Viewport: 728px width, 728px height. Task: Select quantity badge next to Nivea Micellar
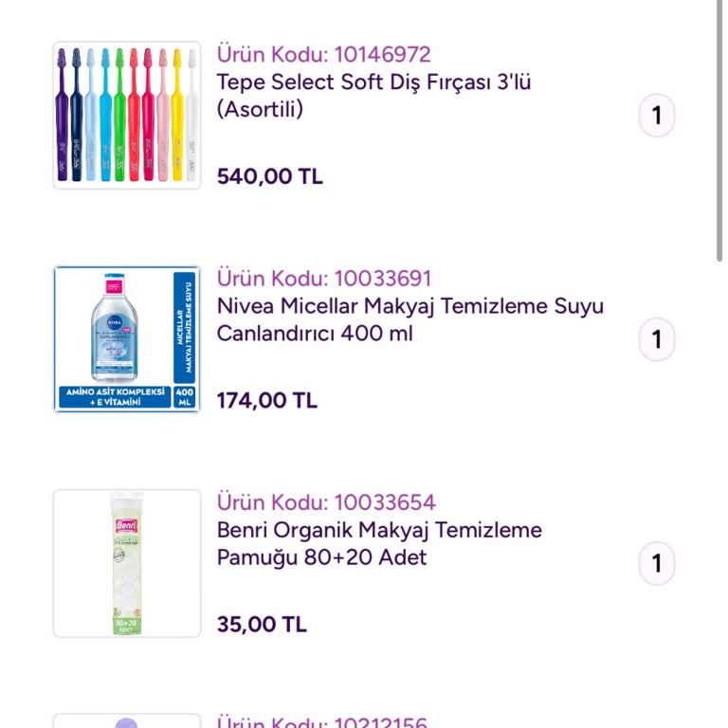656,340
